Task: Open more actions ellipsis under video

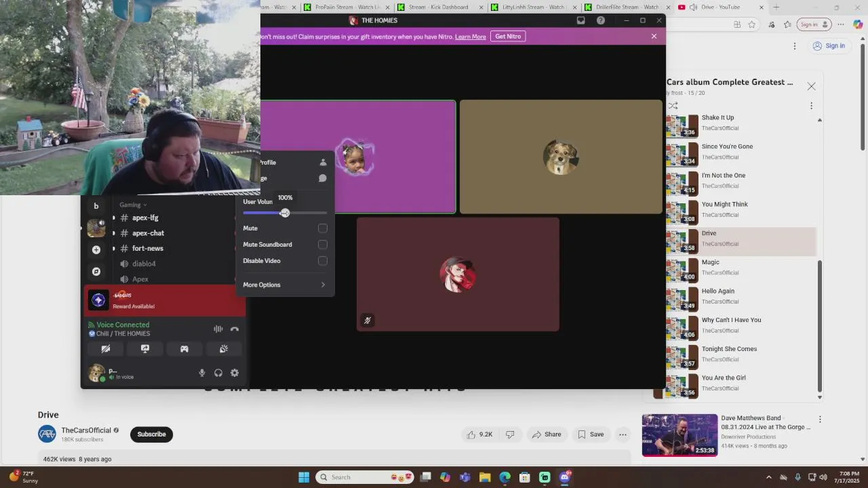Action: pos(623,434)
